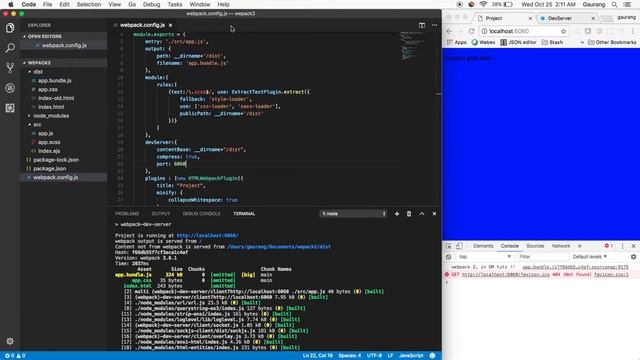Click the JavaScript language mode in status bar
640x360 pixels.
coord(411,356)
